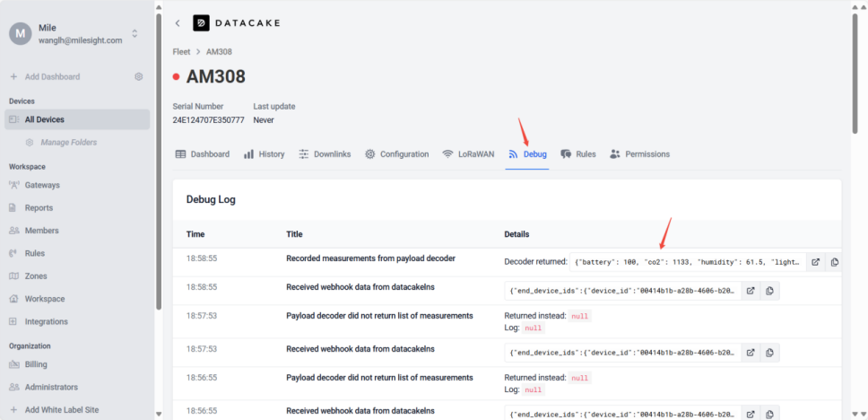Click AM308 breadcrumb
The width and height of the screenshot is (868, 420).
tap(219, 51)
